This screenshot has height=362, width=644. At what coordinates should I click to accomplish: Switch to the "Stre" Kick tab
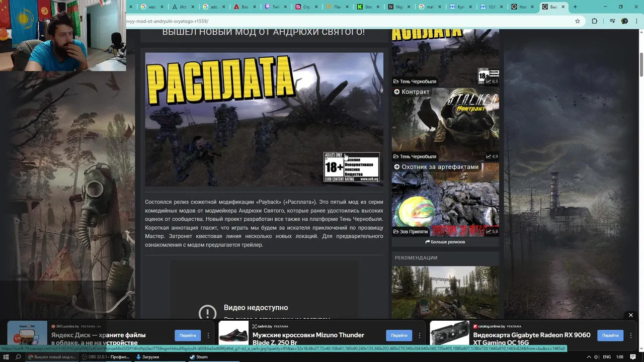pos(368,7)
